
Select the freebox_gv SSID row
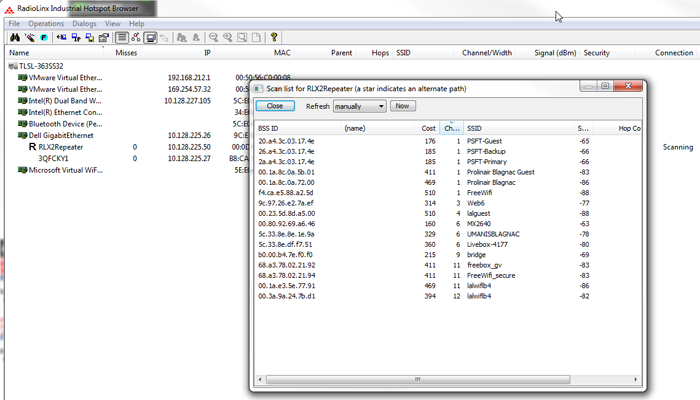coord(448,265)
